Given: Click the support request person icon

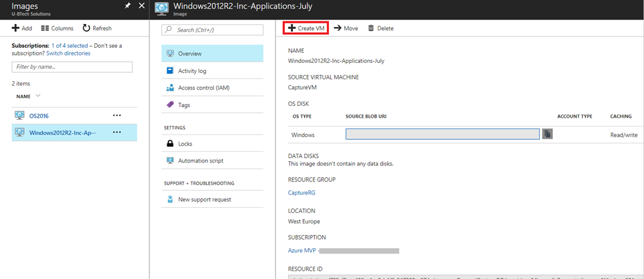Looking at the screenshot, I should tap(170, 199).
